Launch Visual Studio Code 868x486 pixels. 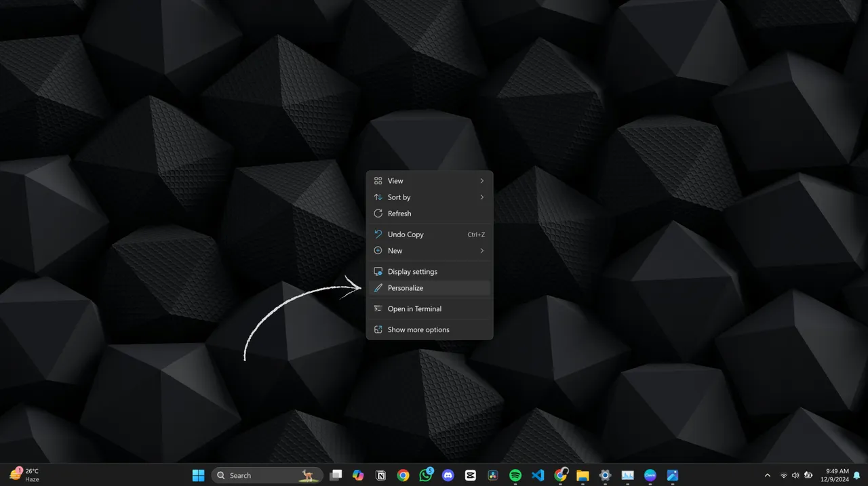538,475
